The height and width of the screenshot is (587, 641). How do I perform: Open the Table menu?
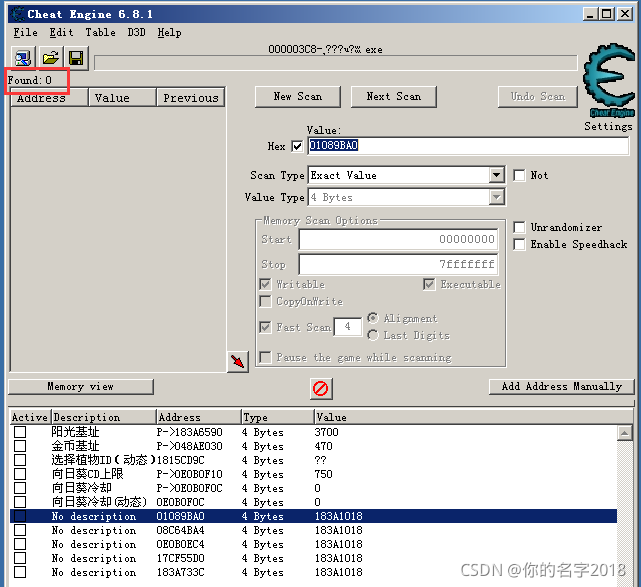tap(100, 32)
